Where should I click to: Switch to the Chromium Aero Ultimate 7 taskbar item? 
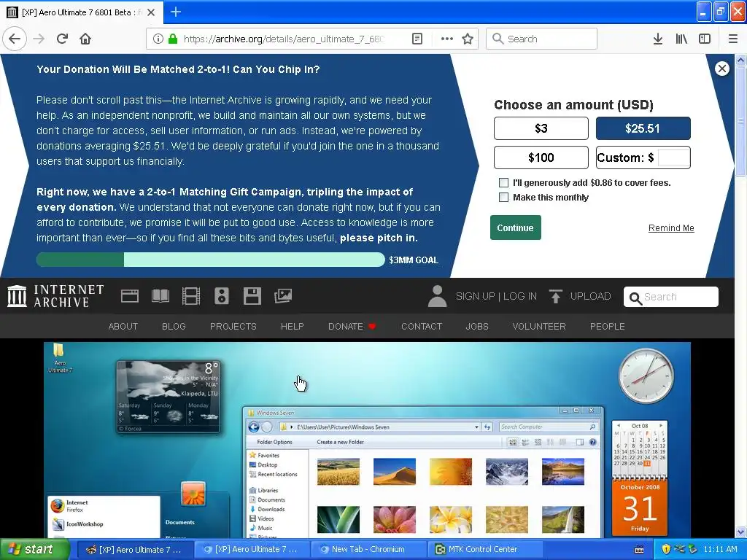(x=252, y=549)
